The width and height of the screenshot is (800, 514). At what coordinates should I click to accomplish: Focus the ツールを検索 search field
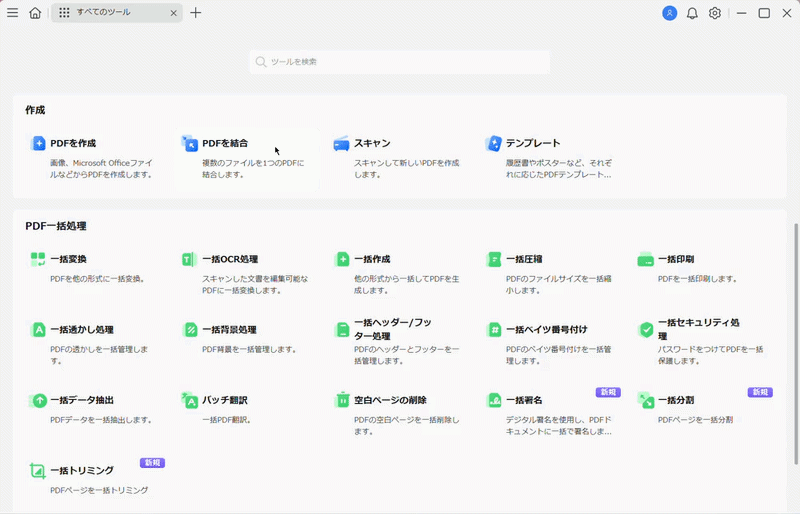pos(399,62)
